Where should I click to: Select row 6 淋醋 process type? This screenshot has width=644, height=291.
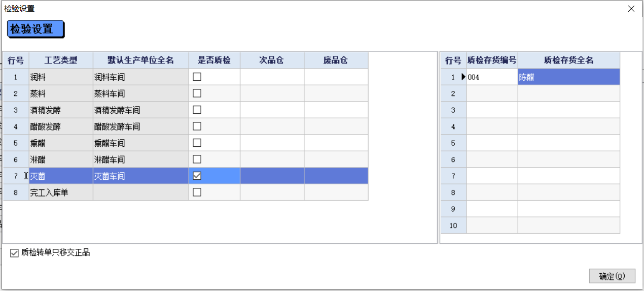tap(61, 159)
